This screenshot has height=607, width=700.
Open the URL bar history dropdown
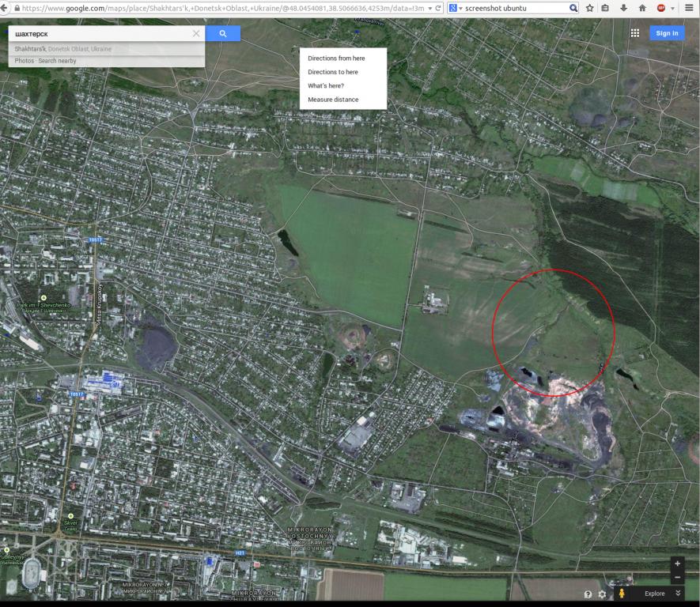[x=429, y=8]
